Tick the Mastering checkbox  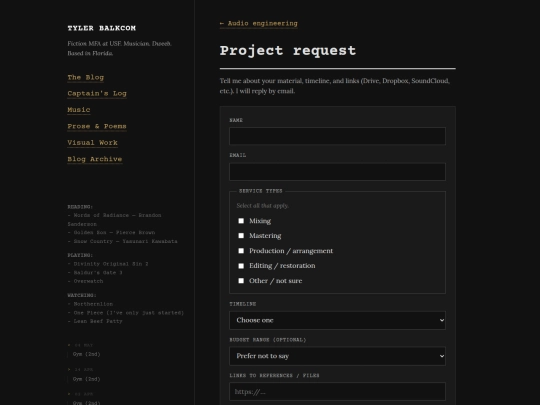point(241,236)
